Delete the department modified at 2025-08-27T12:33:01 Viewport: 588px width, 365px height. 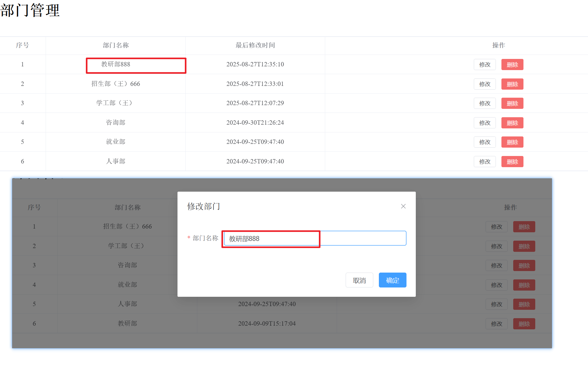pos(512,84)
